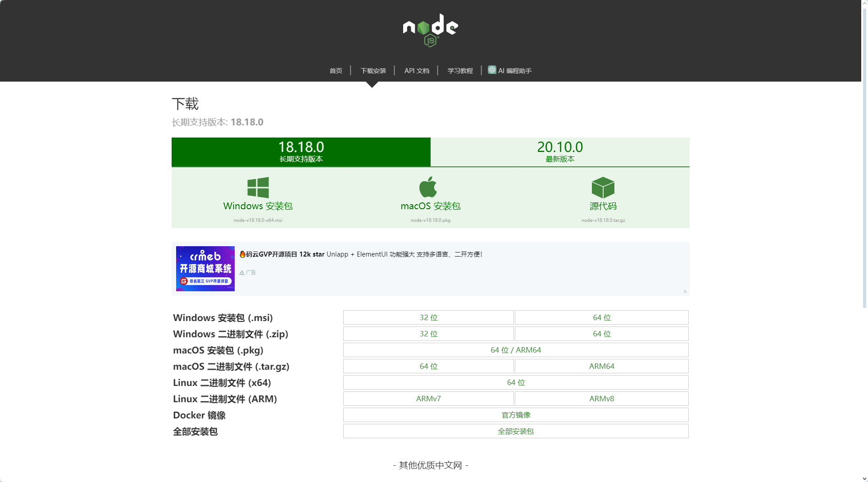Click the crmeb ad thumbnail image
Image resolution: width=868 pixels, height=482 pixels.
[205, 269]
